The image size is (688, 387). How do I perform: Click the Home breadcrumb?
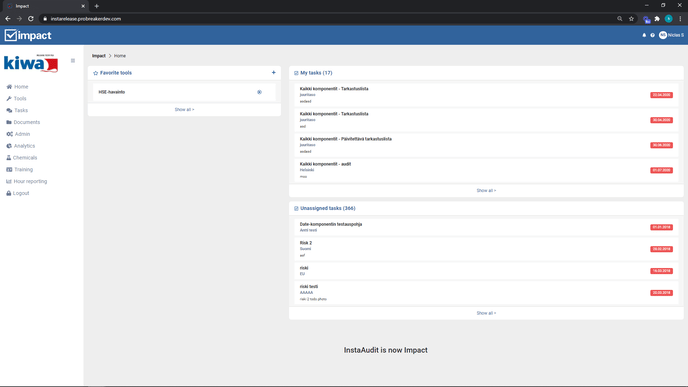coord(120,56)
